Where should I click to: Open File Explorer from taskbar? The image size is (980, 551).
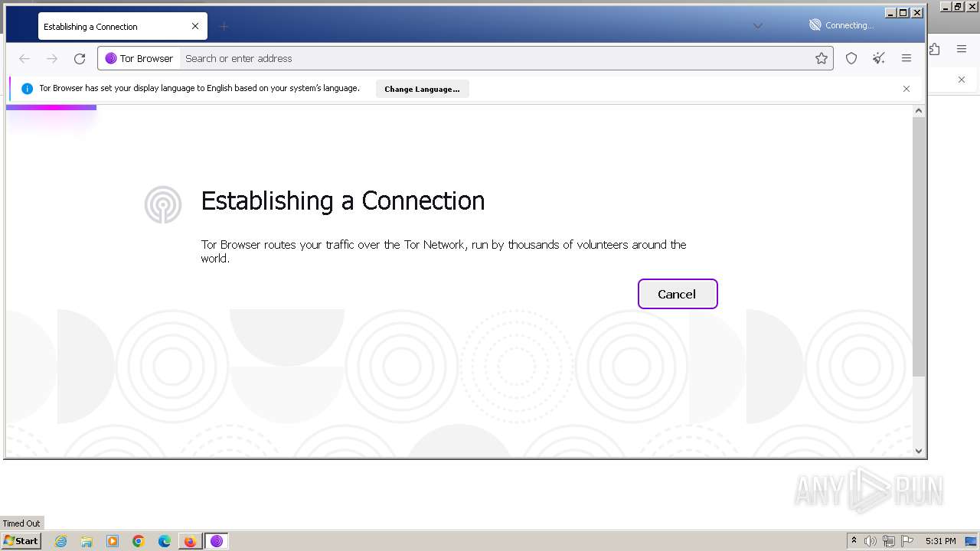point(87,541)
